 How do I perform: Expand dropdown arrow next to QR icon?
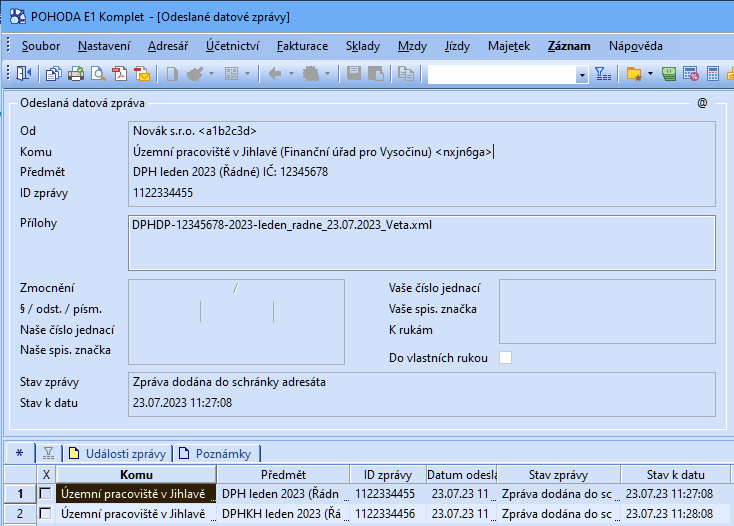tap(247, 73)
